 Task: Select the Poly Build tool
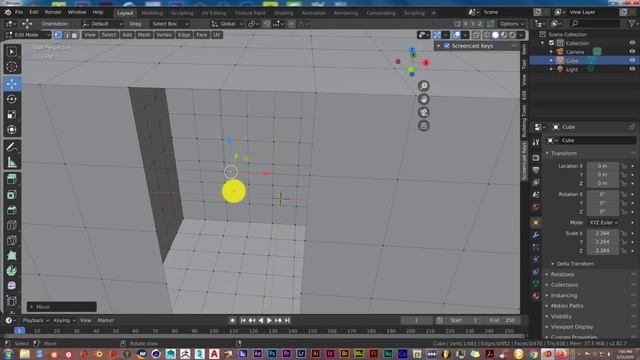tap(12, 256)
